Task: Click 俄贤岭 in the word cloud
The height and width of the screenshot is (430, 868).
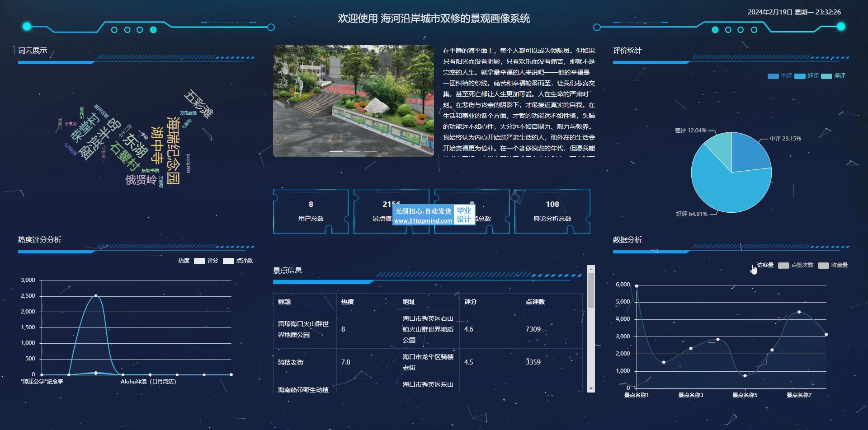Action: (141, 180)
